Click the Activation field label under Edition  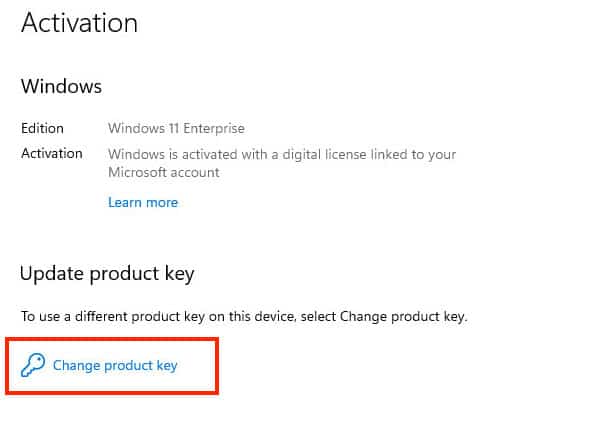52,153
